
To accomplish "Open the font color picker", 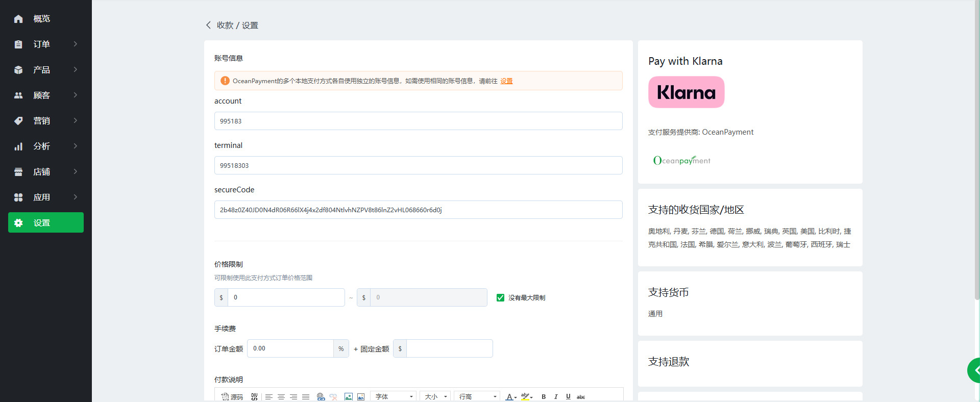I will click(x=511, y=397).
